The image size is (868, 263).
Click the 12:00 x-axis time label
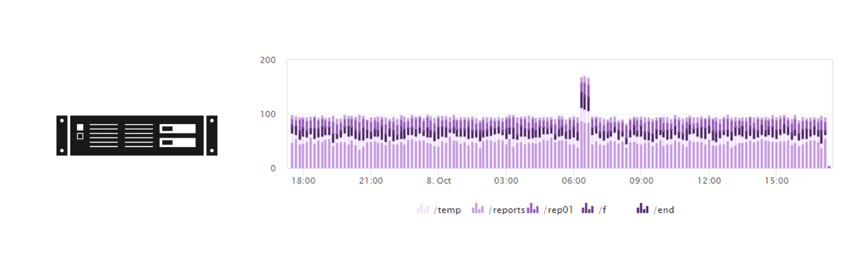pyautogui.click(x=709, y=181)
